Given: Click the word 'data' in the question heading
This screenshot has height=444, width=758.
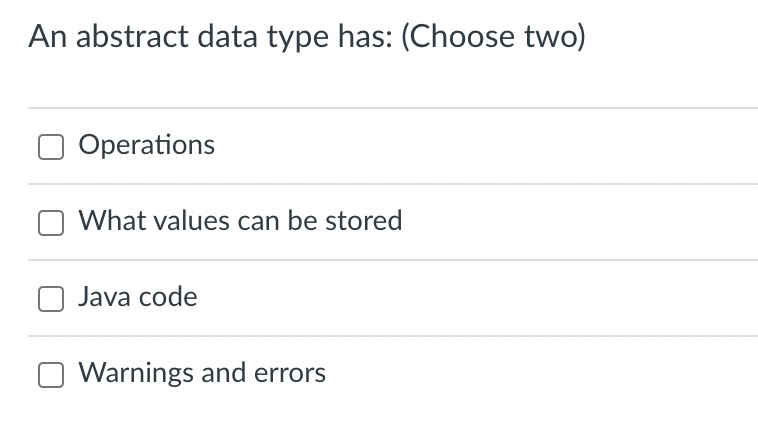Looking at the screenshot, I should point(226,37).
